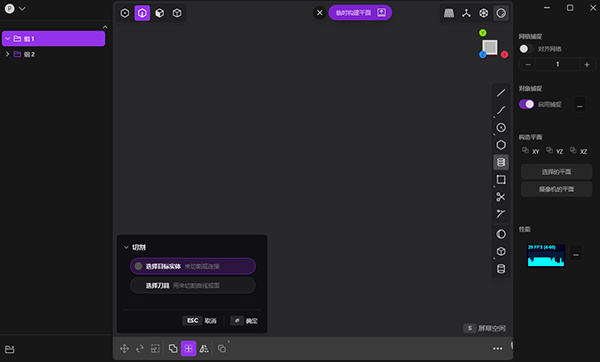Collapse the 组1 group in outliner
Viewport: 600px width, 362px height.
(x=8, y=39)
